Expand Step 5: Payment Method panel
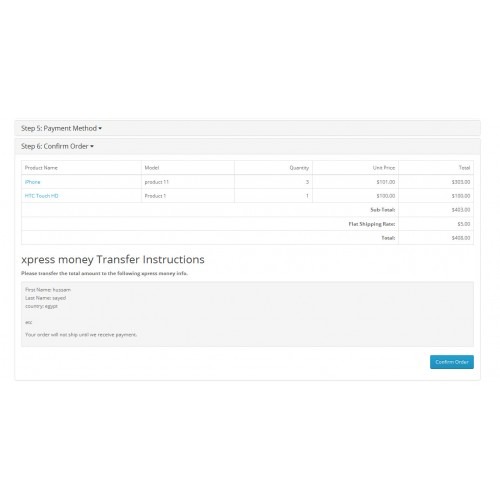 coord(61,128)
